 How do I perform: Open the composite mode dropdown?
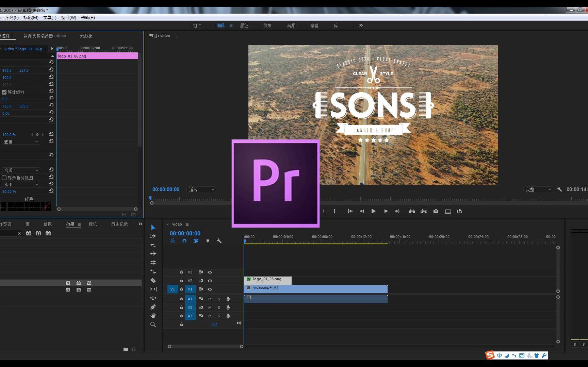click(21, 170)
